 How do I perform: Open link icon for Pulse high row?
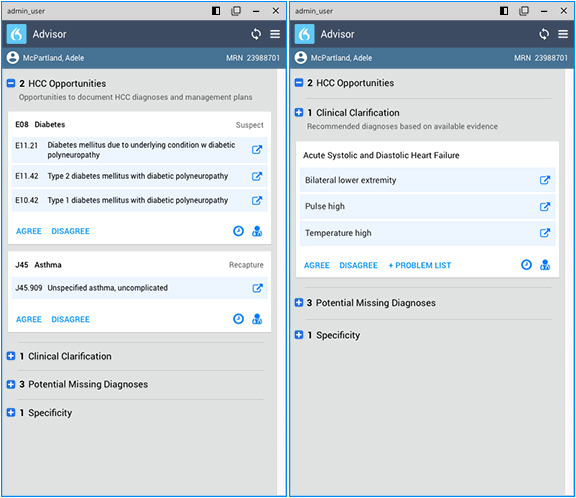point(544,206)
